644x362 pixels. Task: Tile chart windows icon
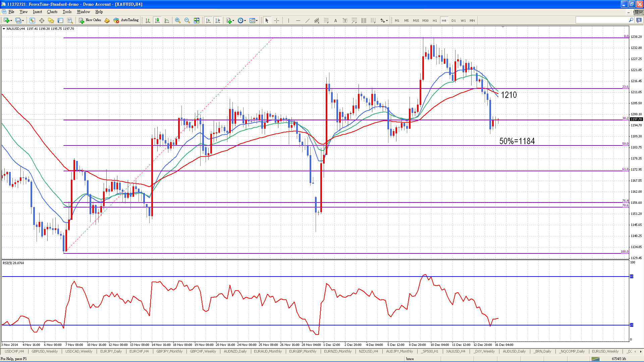point(197,20)
